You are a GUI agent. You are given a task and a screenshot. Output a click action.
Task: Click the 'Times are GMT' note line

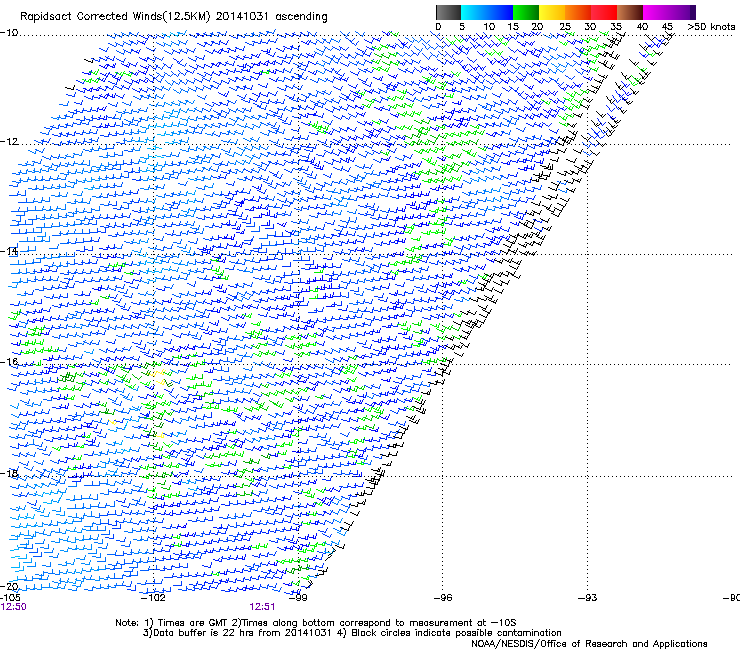(316, 623)
